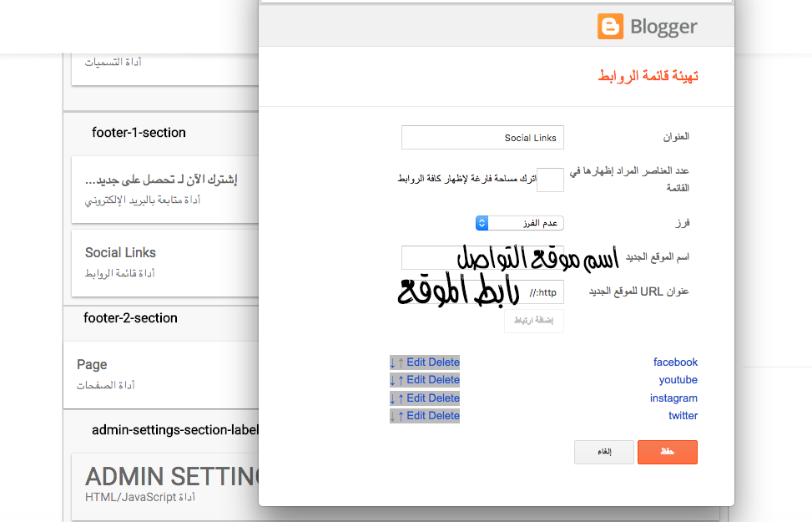Edit the youtube link
This screenshot has width=812, height=522.
pos(416,379)
